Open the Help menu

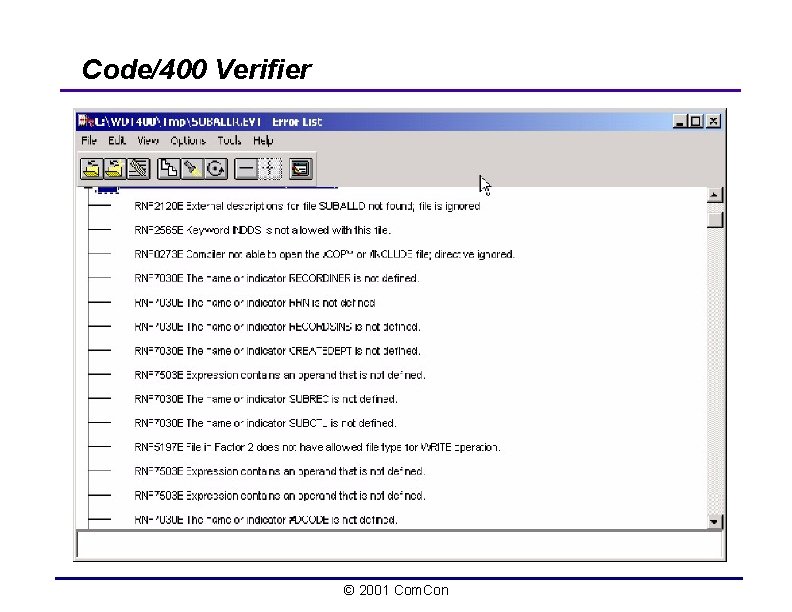pos(263,140)
